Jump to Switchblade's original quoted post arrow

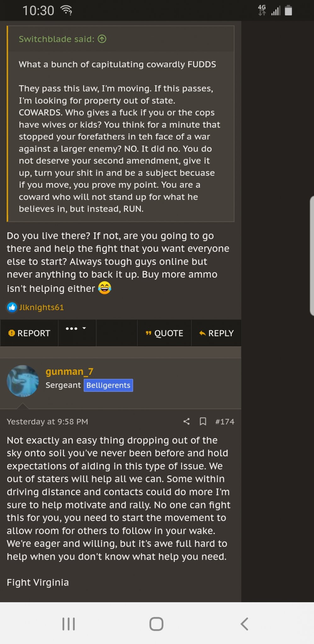pyautogui.click(x=102, y=39)
